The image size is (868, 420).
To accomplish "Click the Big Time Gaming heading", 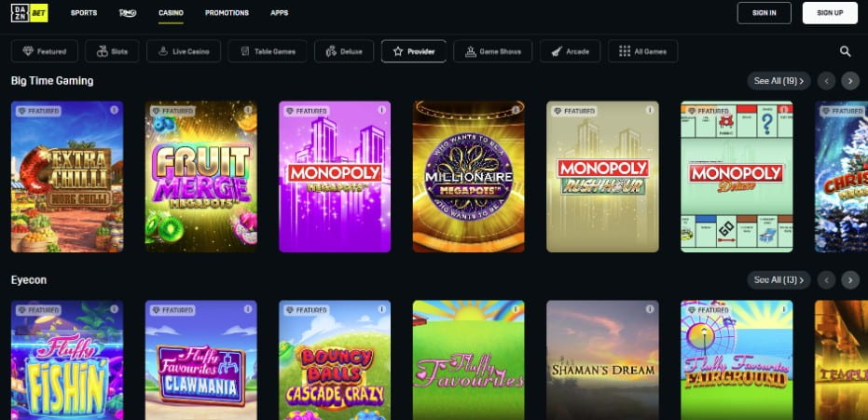I will 52,81.
